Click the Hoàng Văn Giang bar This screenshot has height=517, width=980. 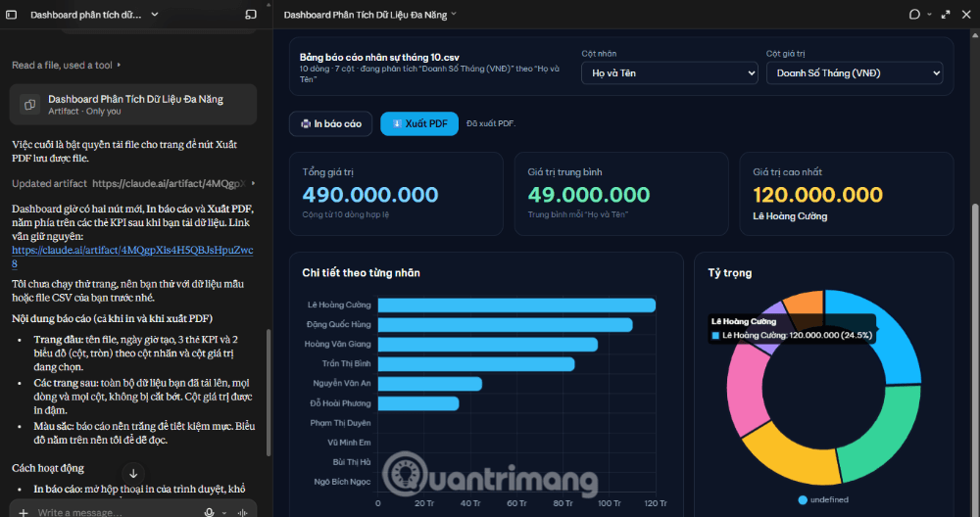coord(487,344)
